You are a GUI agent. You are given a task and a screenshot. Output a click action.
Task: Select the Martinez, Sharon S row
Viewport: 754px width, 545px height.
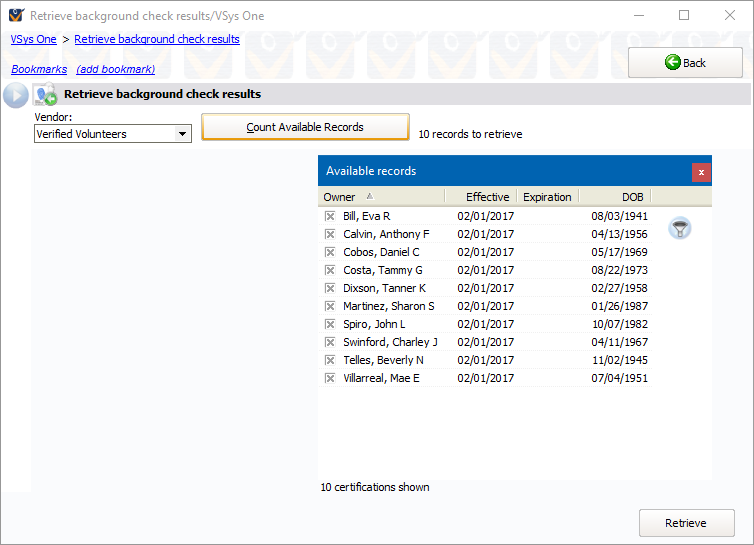389,306
